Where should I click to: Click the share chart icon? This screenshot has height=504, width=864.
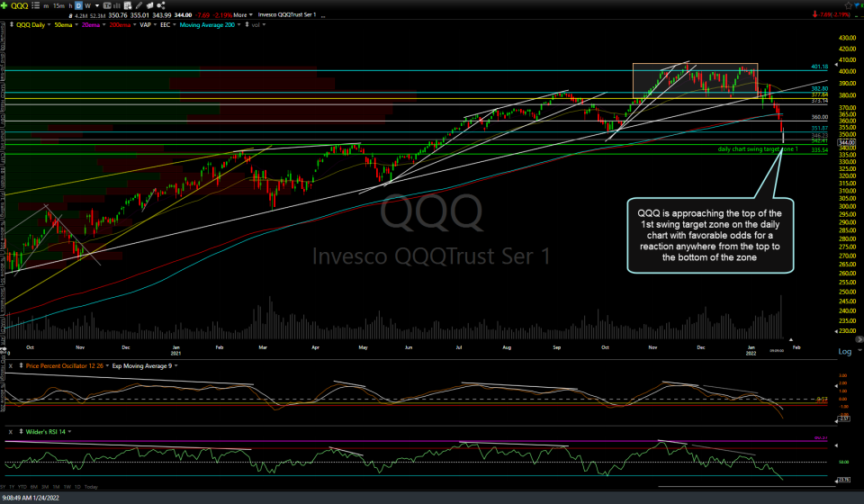[161, 5]
